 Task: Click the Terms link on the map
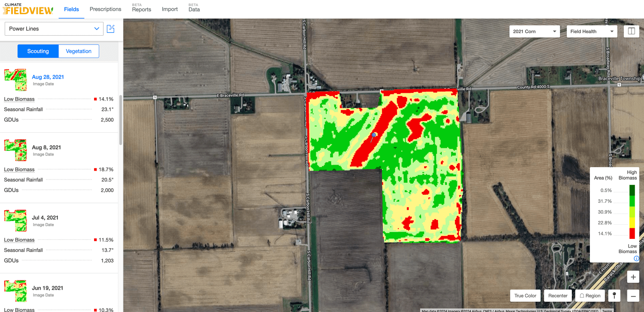click(x=607, y=310)
